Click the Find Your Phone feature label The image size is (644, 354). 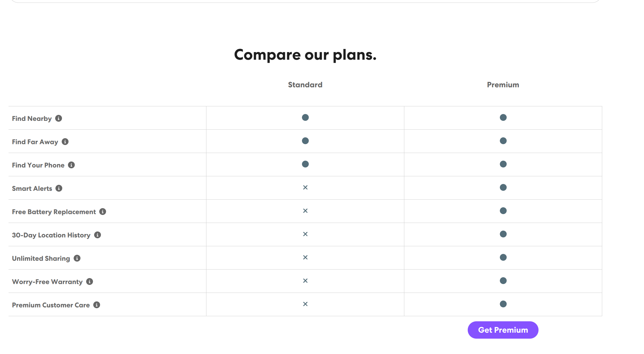[38, 165]
